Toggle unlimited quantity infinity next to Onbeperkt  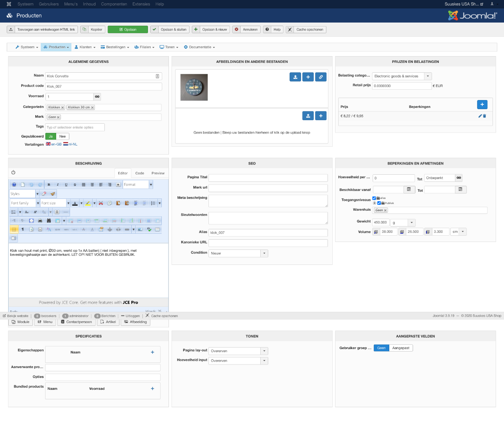coord(459,178)
